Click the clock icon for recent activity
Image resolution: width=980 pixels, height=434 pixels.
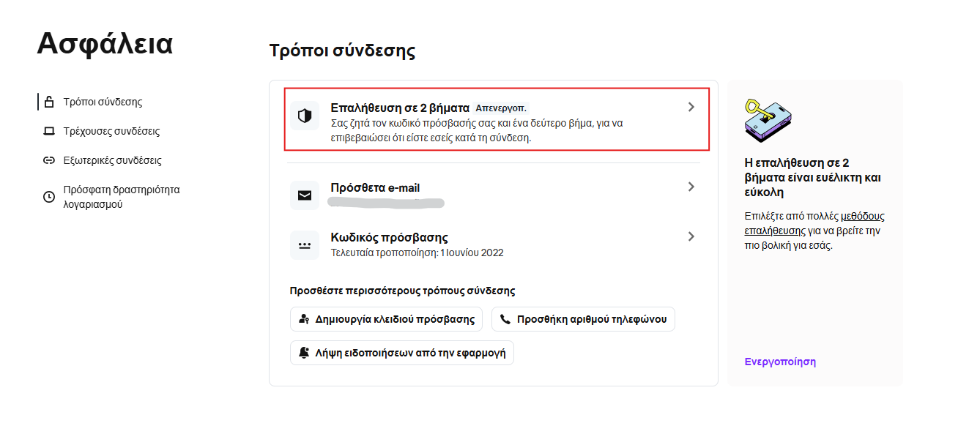point(49,197)
